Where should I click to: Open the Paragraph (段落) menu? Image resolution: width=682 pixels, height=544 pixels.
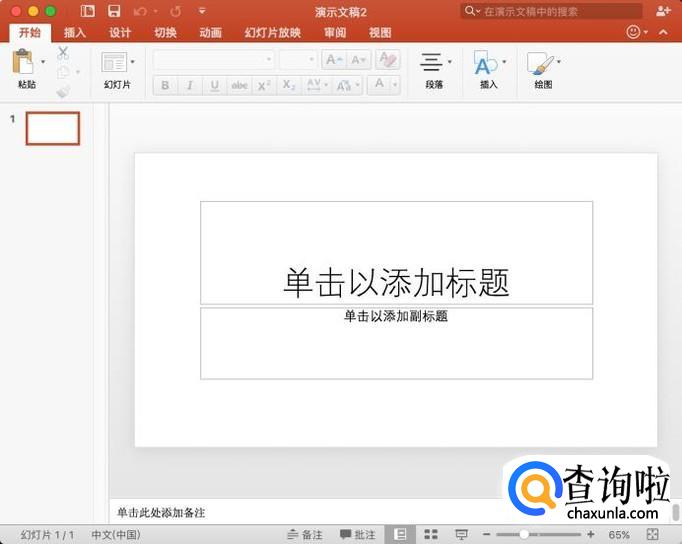point(435,70)
